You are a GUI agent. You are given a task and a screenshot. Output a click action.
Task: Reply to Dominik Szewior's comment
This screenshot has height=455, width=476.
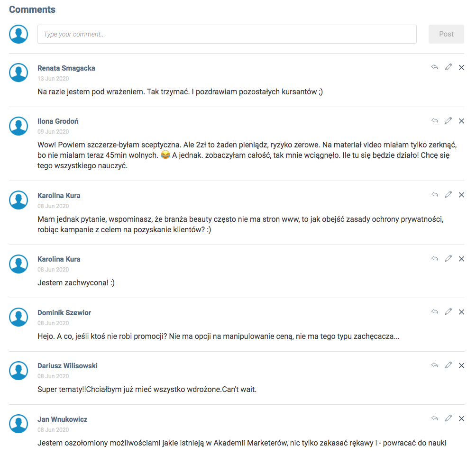[435, 312]
